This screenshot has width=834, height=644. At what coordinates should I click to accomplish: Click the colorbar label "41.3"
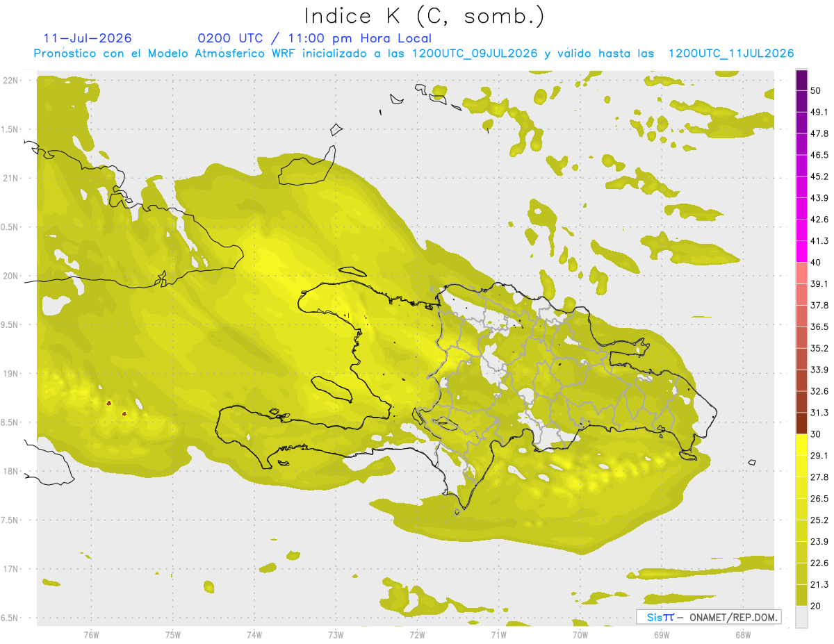pos(819,241)
